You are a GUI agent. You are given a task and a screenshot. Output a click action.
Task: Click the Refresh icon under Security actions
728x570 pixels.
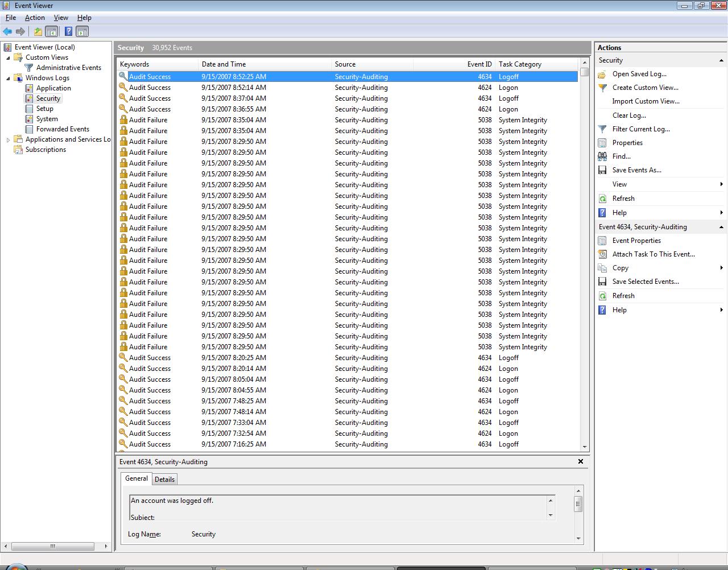[602, 198]
